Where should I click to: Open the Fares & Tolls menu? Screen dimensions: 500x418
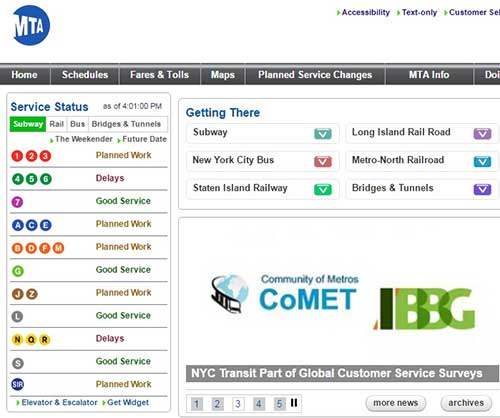pos(159,75)
